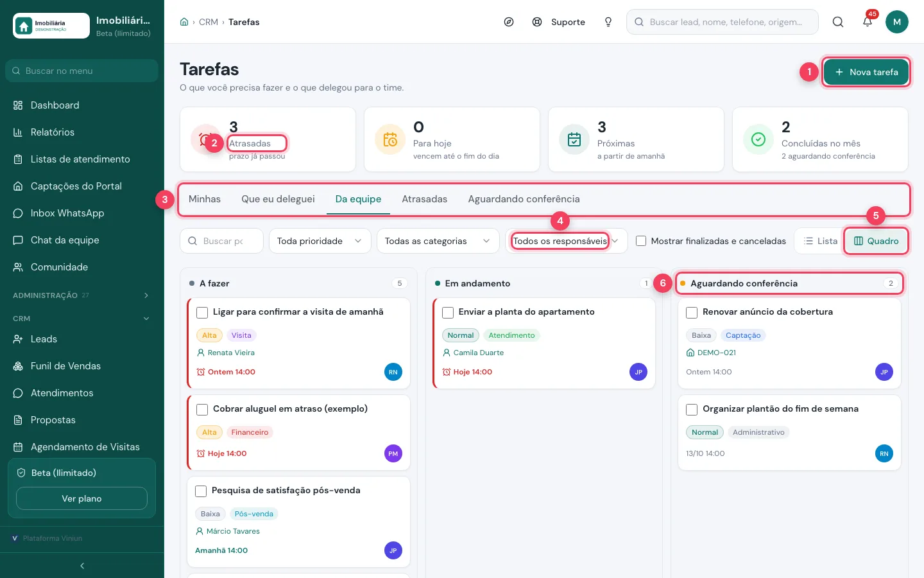Open the 'Todas as categorias' dropdown
This screenshot has height=578, width=924.
(x=438, y=241)
